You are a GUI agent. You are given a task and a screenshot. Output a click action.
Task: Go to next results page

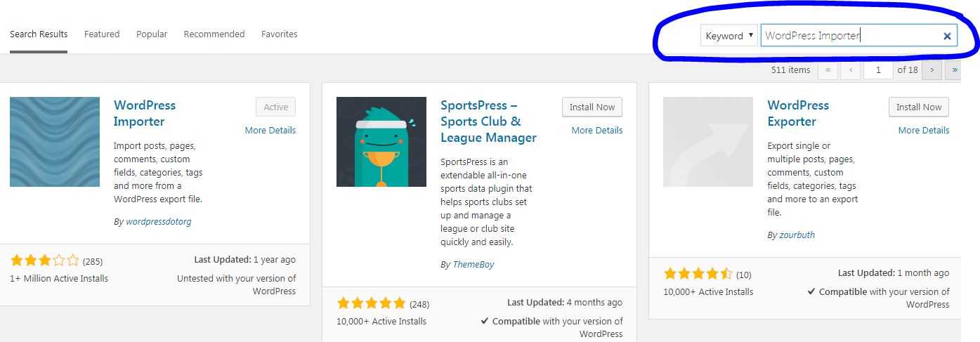tap(932, 70)
